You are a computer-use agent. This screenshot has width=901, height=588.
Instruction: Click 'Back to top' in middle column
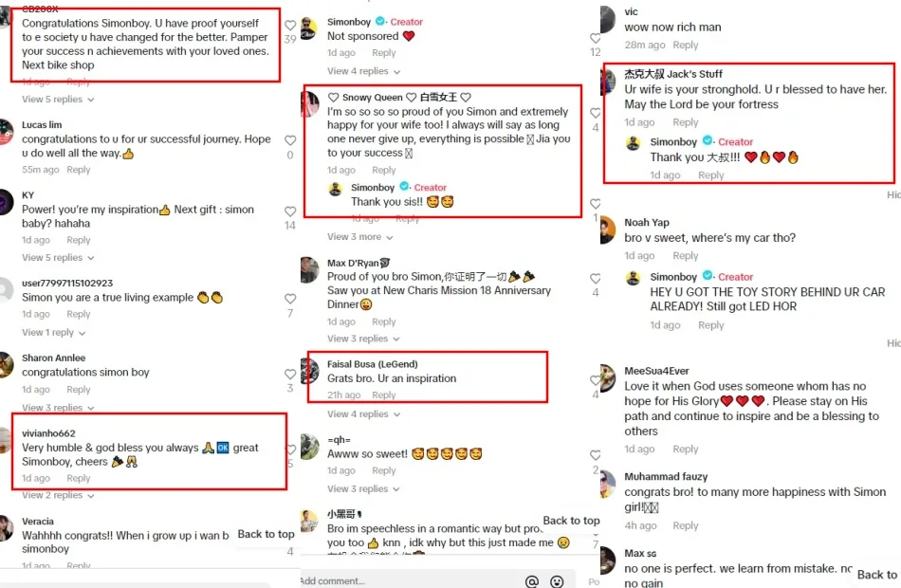(571, 521)
